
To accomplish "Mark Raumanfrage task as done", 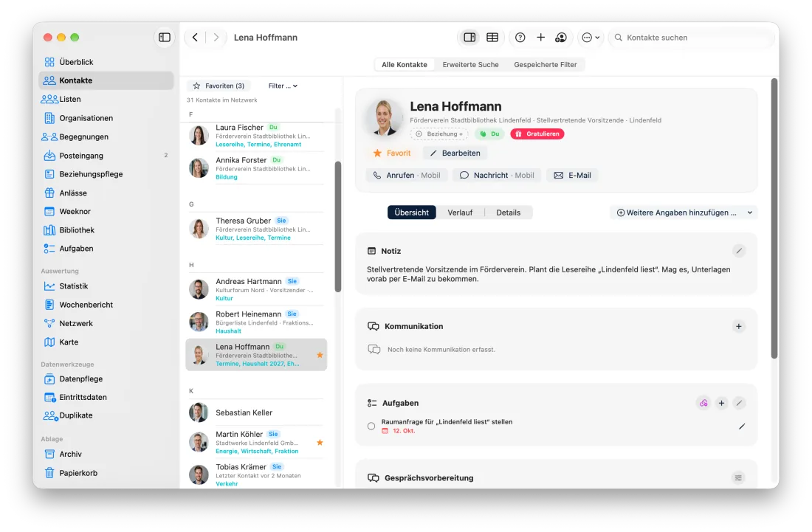I will [x=371, y=426].
